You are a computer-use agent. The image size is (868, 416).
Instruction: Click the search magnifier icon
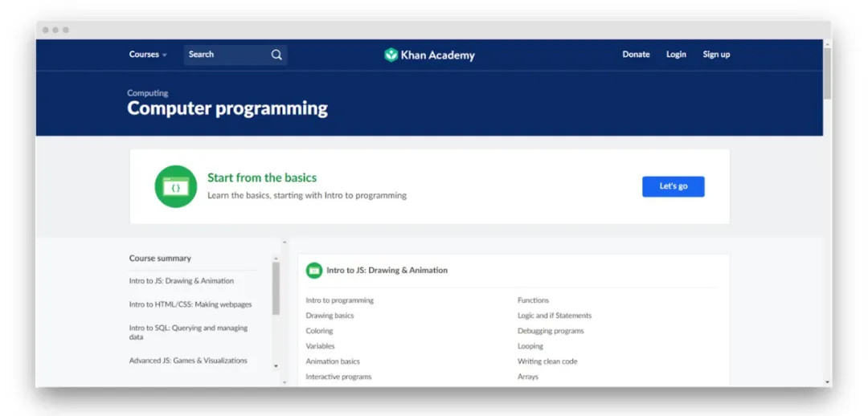[276, 55]
